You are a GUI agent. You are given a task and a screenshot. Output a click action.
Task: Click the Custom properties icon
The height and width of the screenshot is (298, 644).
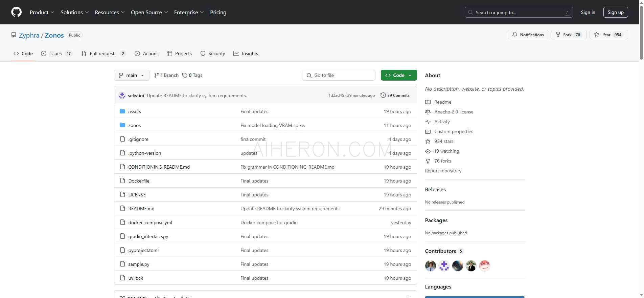coord(428,131)
